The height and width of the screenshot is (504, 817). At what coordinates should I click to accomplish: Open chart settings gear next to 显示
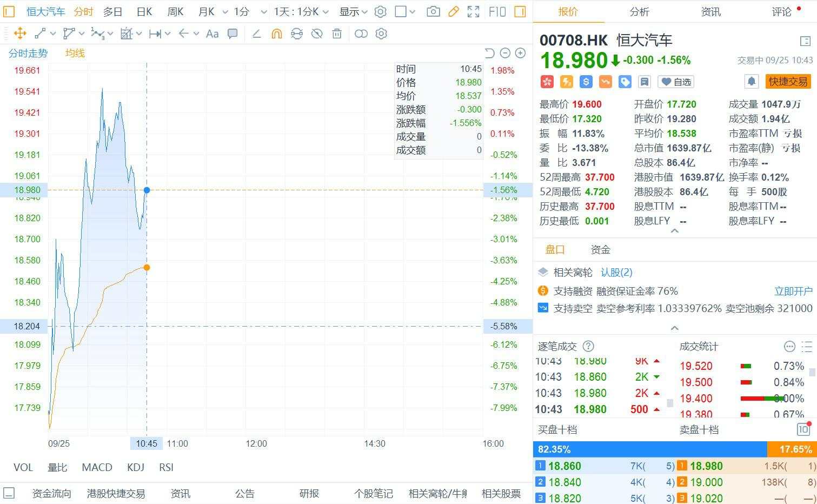tap(381, 11)
